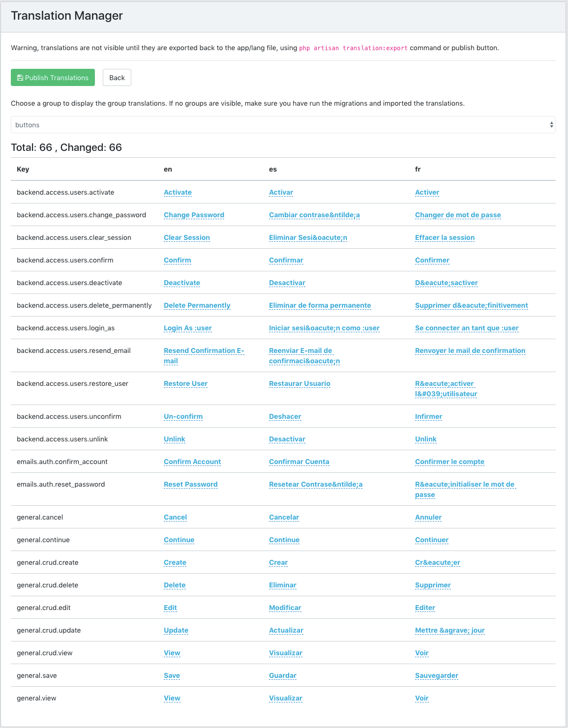Viewport: 568px width, 728px height.
Task: Edit Spanish 'Cancelar' translation
Action: pos(284,518)
